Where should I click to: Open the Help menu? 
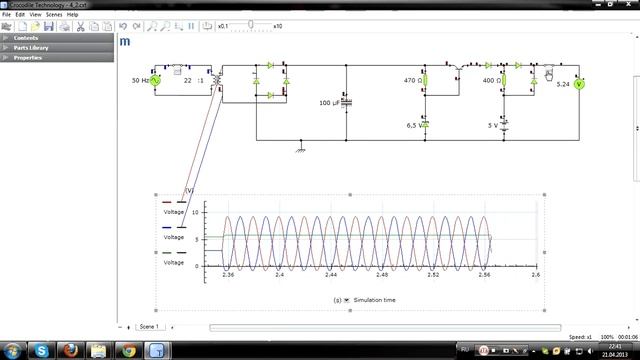point(72,15)
